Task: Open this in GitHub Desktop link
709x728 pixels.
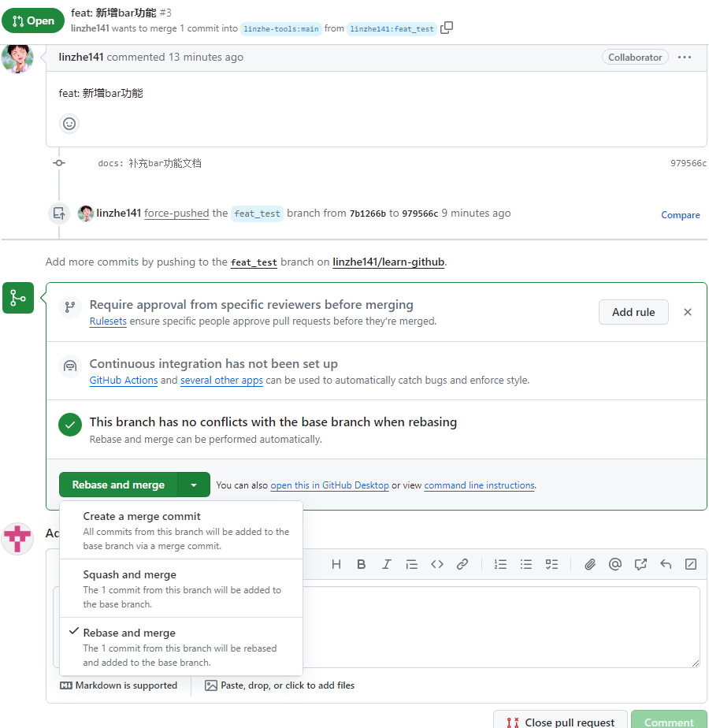Action: (x=329, y=485)
